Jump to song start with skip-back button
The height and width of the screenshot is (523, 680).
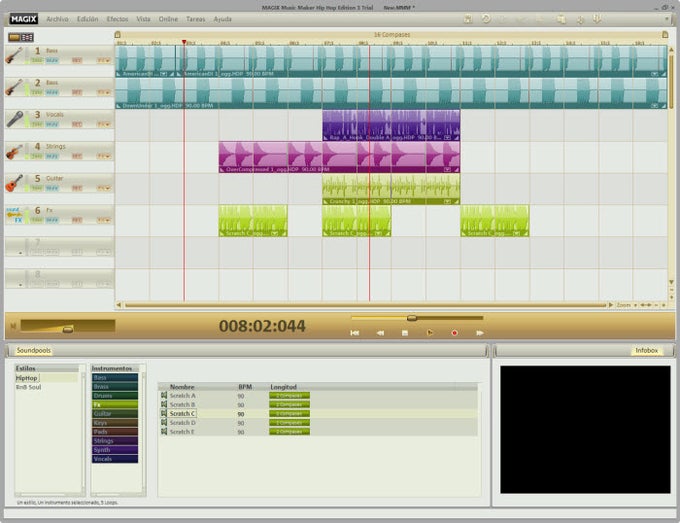(354, 333)
